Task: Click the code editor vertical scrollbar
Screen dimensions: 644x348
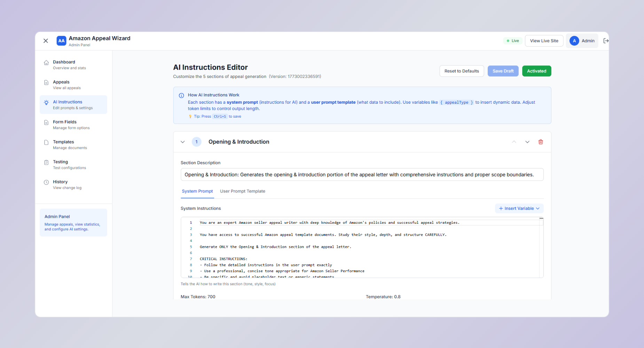Action: 541,247
